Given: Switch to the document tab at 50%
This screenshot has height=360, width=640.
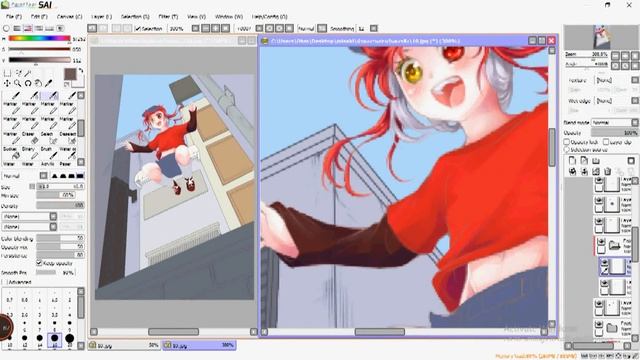Looking at the screenshot, I should [x=124, y=345].
